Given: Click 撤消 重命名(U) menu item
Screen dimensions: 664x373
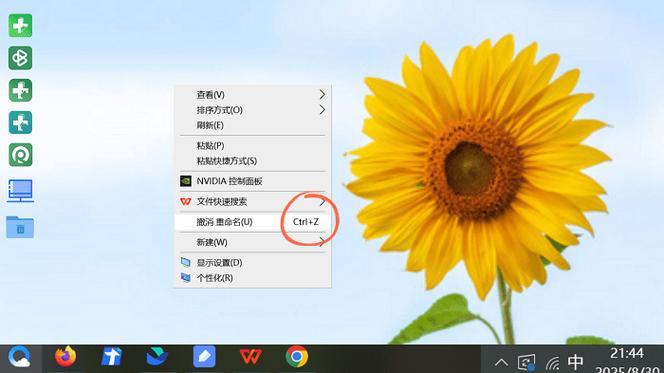Looking at the screenshot, I should [252, 222].
